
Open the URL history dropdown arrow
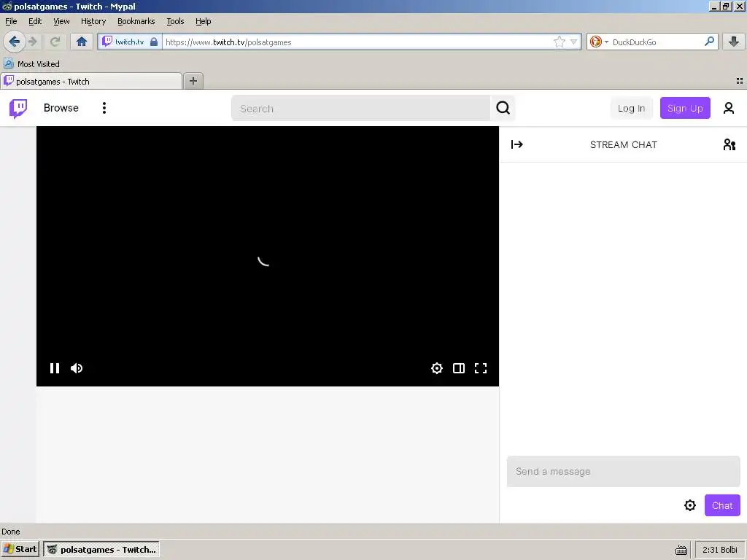pyautogui.click(x=574, y=42)
